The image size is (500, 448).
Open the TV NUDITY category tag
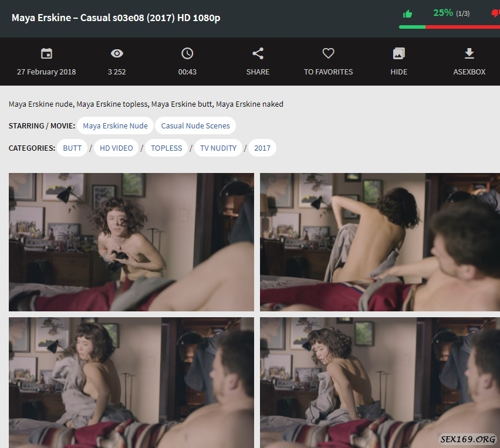tap(218, 148)
